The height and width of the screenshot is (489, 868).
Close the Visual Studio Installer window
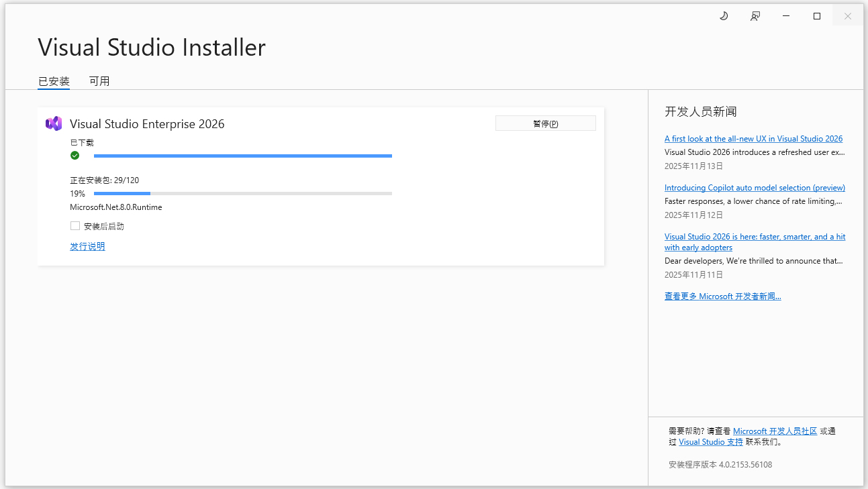(x=848, y=16)
